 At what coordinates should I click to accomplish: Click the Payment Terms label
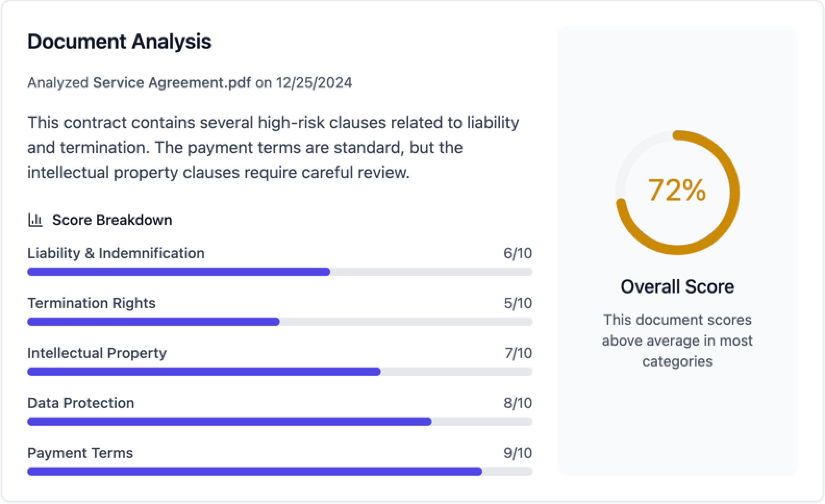coord(80,453)
